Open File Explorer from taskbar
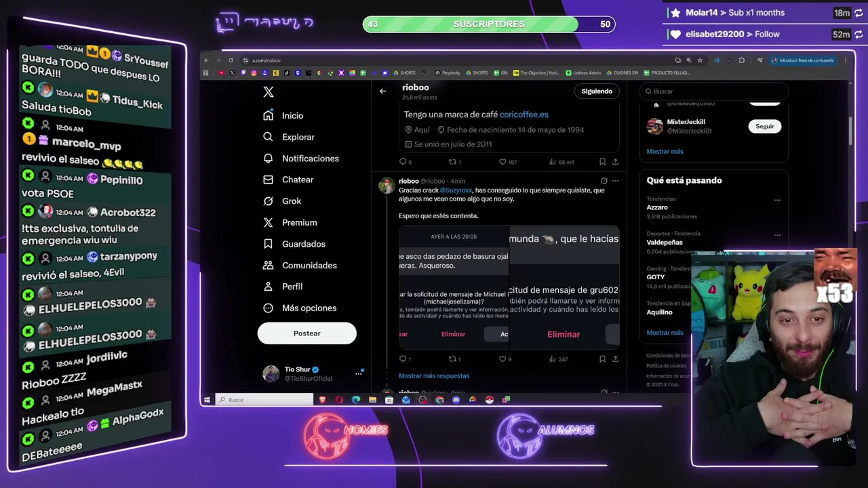868x488 pixels. pos(372,400)
